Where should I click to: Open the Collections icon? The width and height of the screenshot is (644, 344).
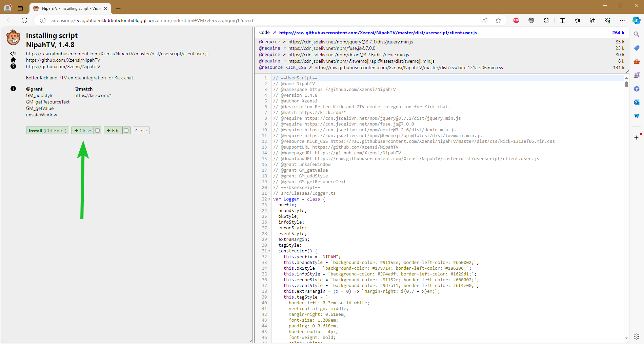tap(592, 20)
